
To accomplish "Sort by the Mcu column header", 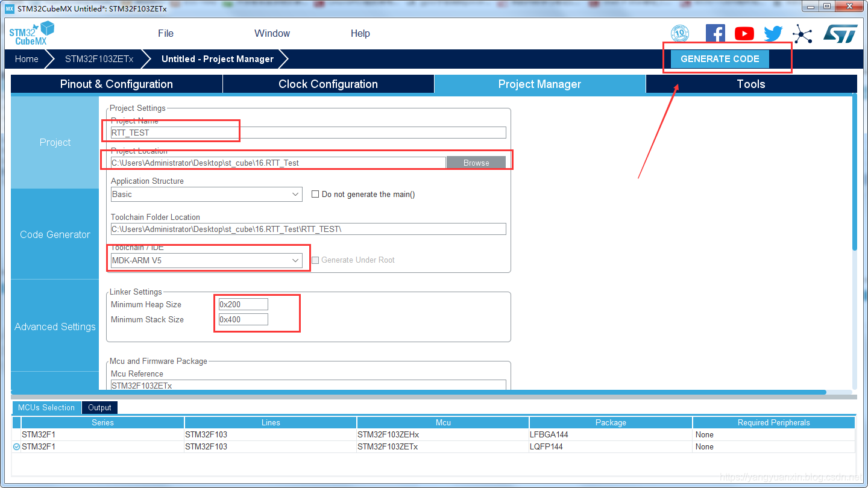I will click(x=443, y=422).
